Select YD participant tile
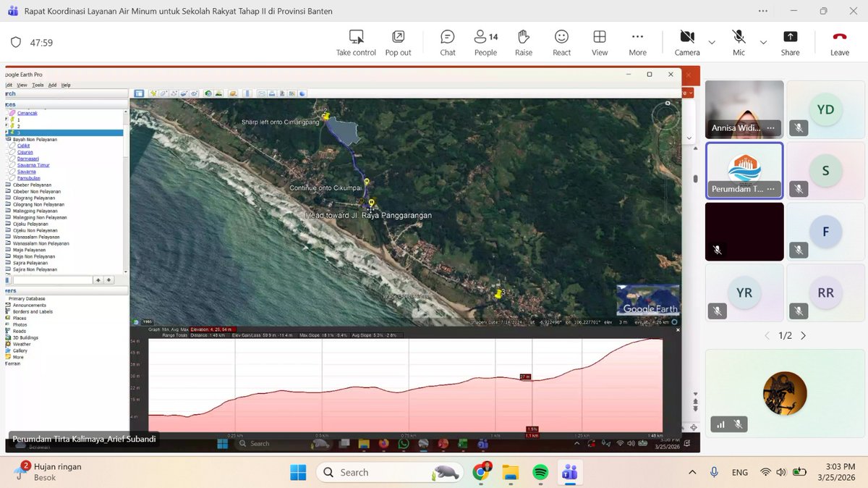 [x=825, y=109]
